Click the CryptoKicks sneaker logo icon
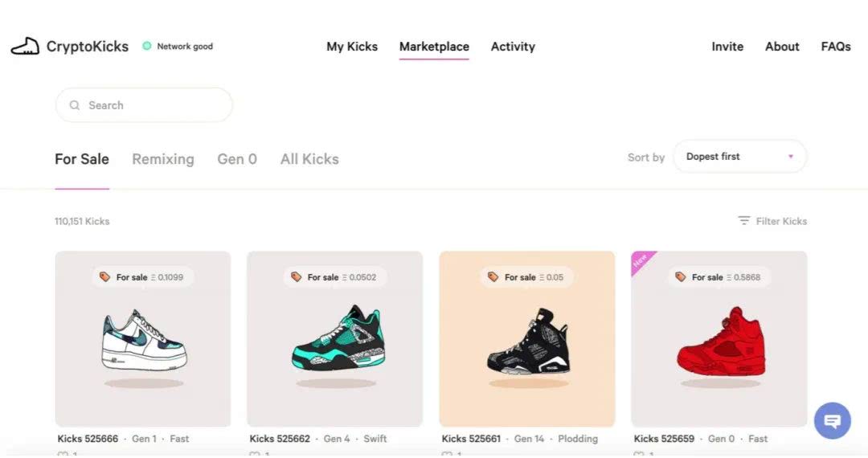 (x=25, y=47)
